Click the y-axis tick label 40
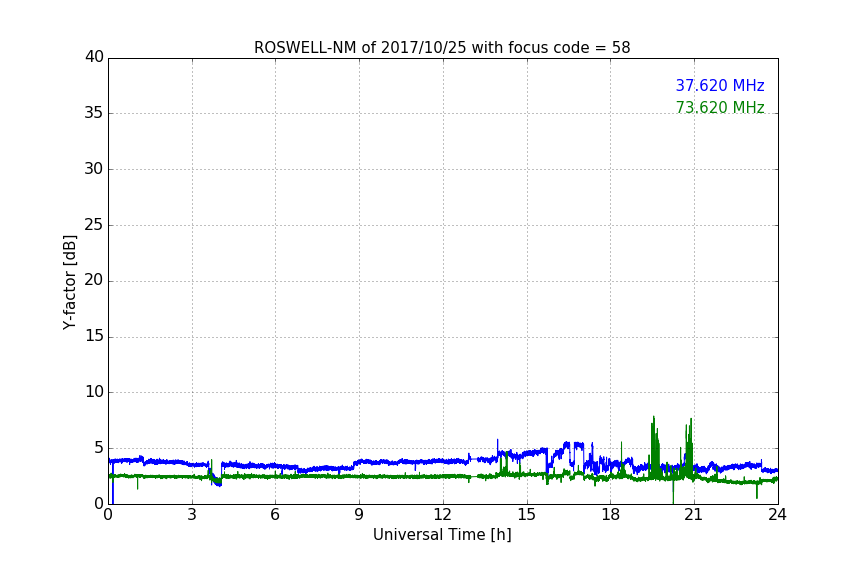 (x=94, y=57)
